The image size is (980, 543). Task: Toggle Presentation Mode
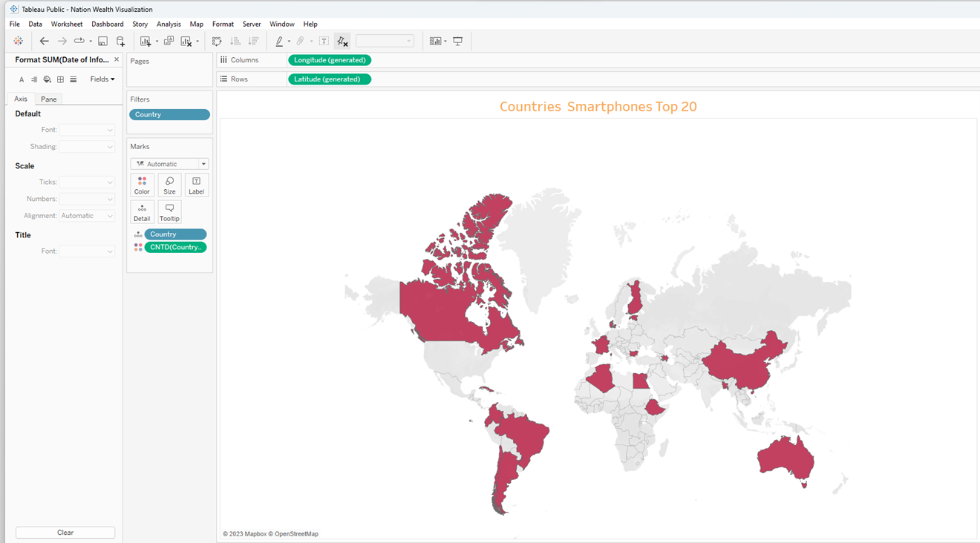(458, 41)
